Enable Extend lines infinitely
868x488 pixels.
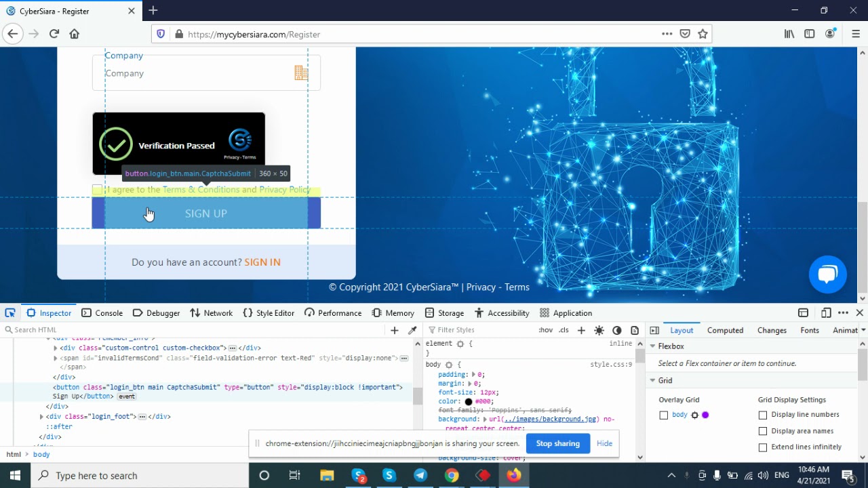click(763, 447)
